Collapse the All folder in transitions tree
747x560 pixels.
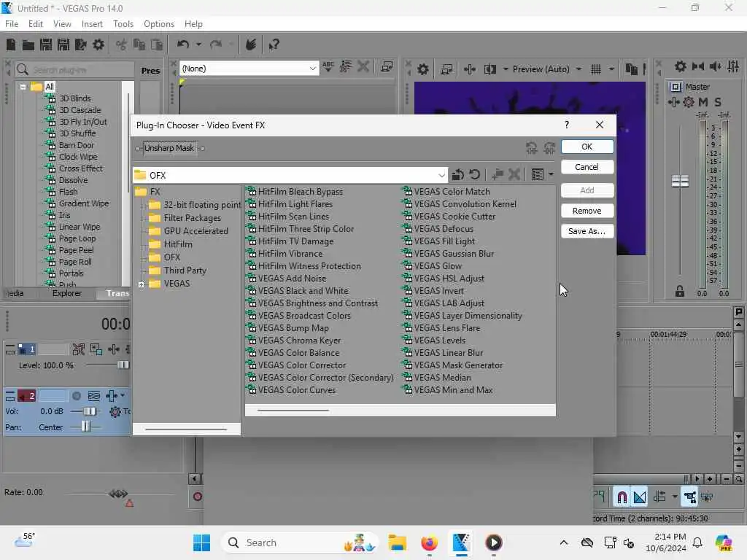click(x=23, y=87)
